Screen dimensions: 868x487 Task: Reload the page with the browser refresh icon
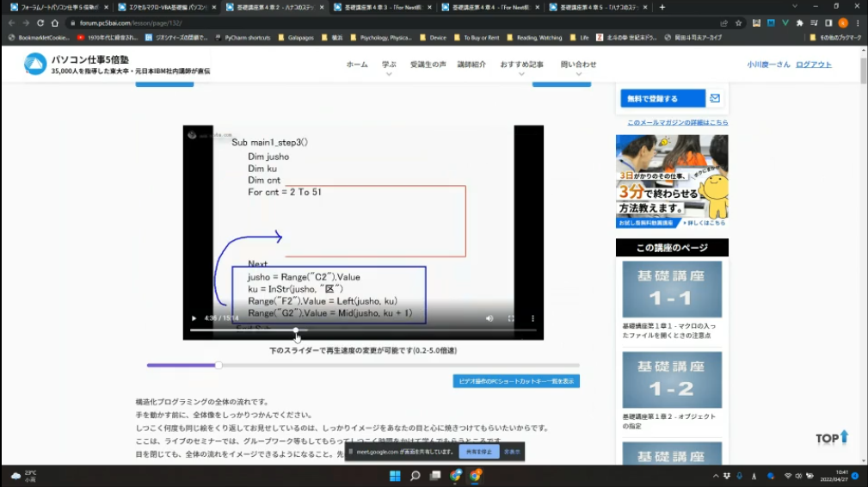pyautogui.click(x=40, y=22)
